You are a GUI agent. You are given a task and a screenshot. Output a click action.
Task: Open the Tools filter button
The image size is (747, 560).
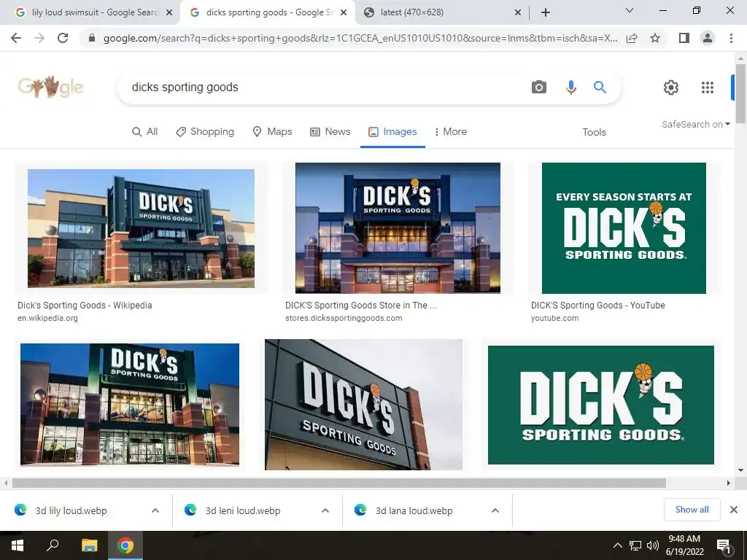tap(594, 133)
